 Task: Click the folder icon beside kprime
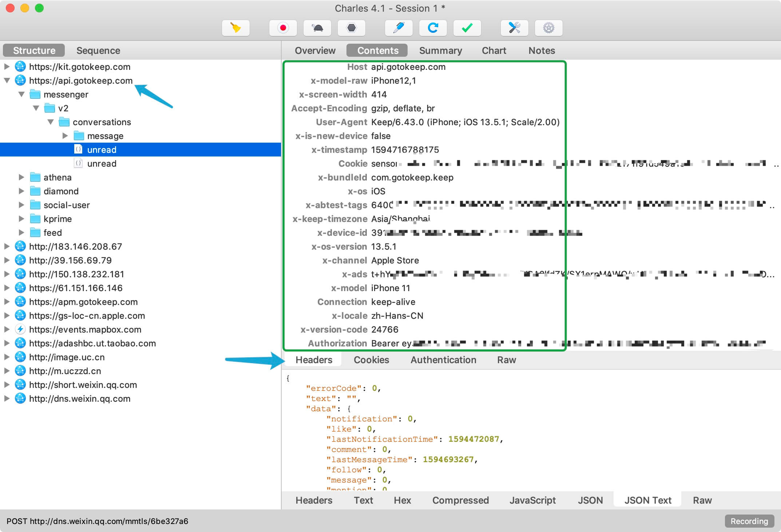coord(35,219)
